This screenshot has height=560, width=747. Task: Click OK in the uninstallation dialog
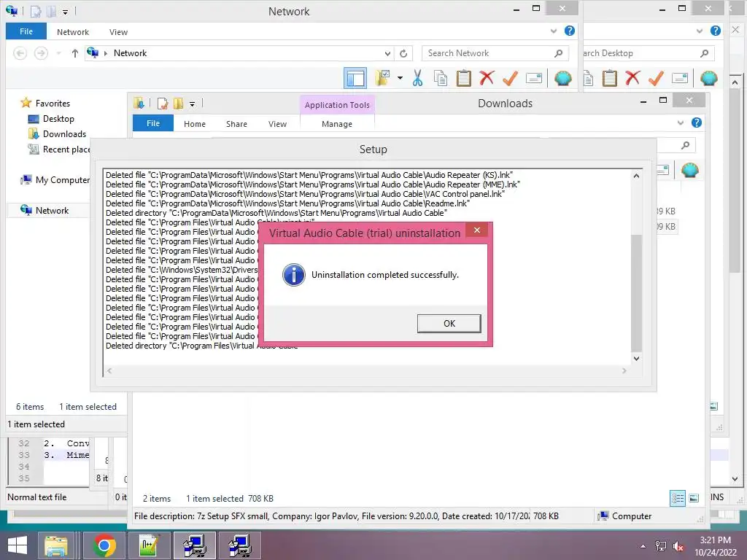449,323
